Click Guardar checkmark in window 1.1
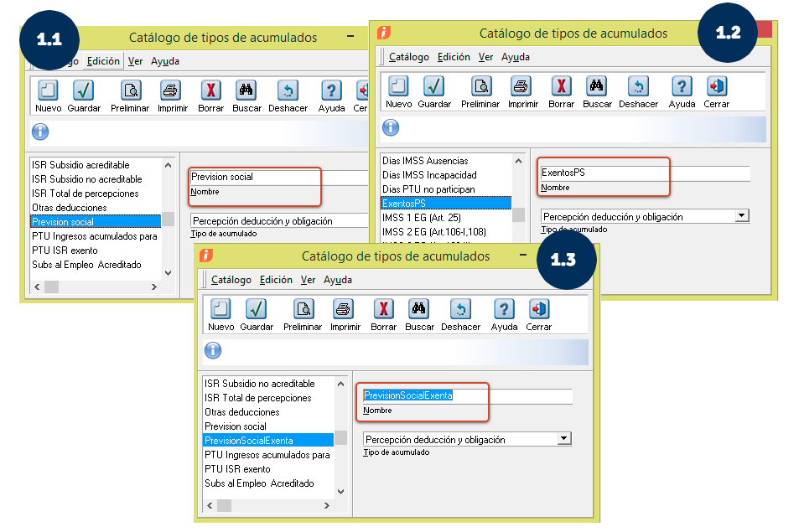799x532 pixels. click(x=83, y=90)
